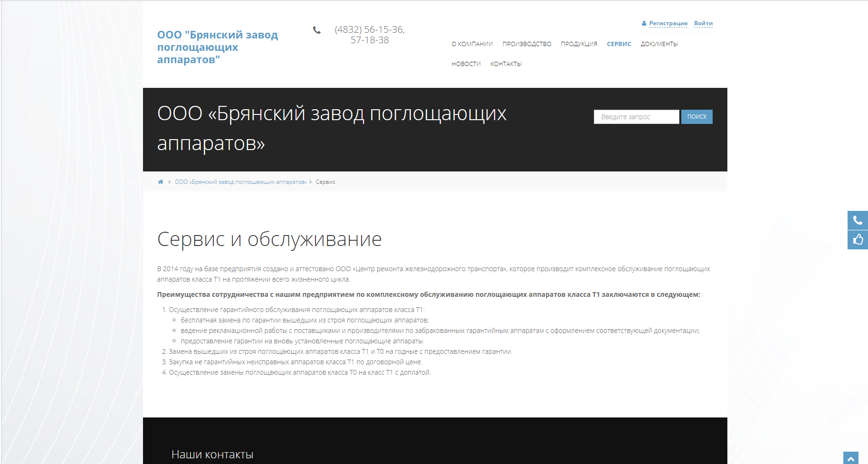Click the bullet about предоставление гарантии
The height and width of the screenshot is (464, 868).
(303, 341)
